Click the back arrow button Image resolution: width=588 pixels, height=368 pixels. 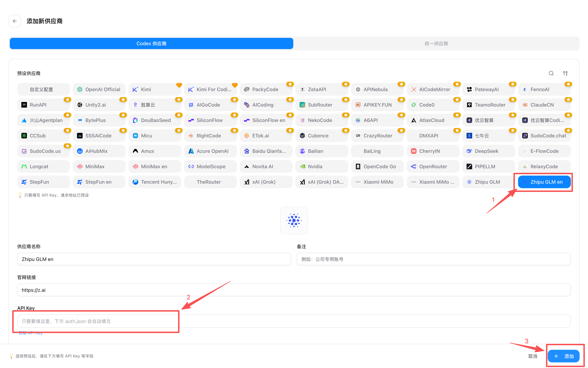coord(15,21)
